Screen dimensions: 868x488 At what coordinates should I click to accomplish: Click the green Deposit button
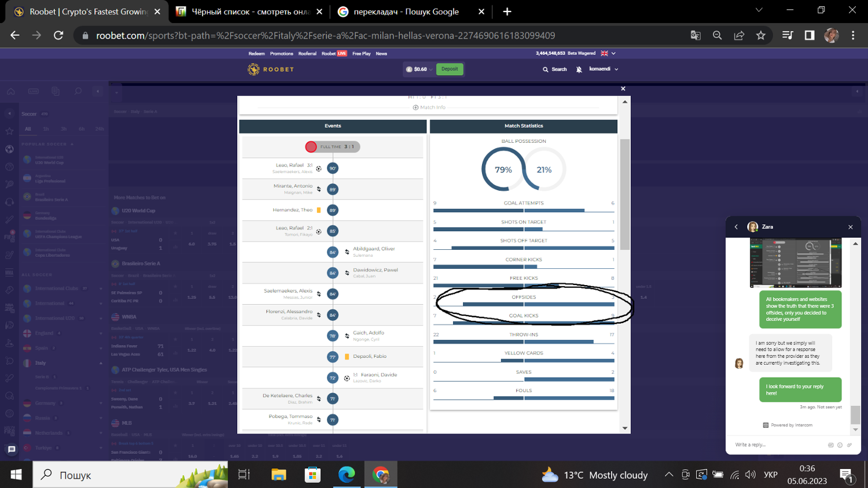coord(450,69)
